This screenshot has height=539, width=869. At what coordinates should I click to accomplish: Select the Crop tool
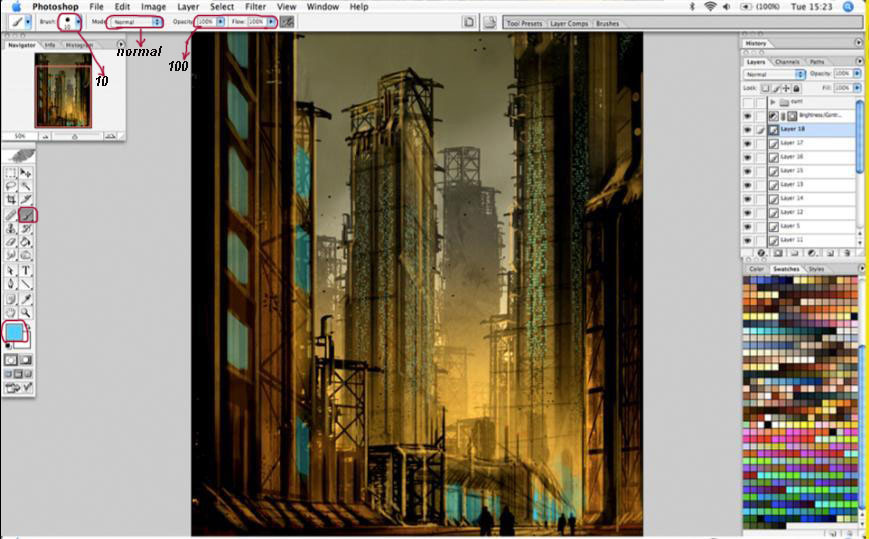11,199
